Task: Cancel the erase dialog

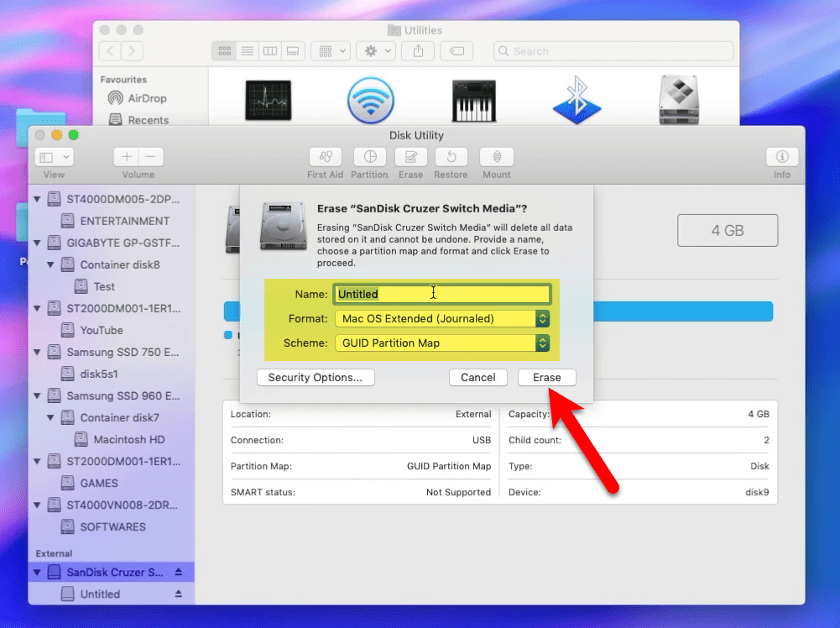Action: click(477, 377)
